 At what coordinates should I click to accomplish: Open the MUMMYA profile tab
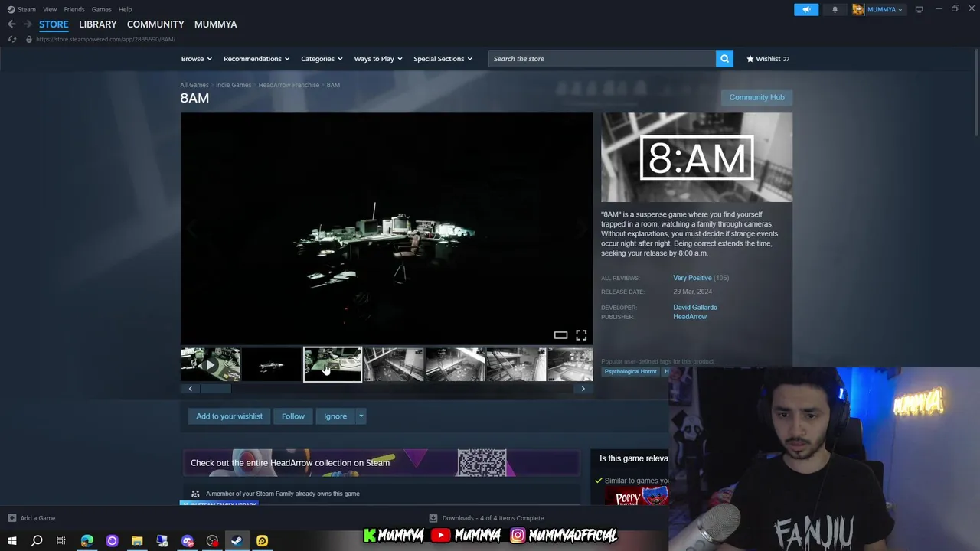click(215, 24)
